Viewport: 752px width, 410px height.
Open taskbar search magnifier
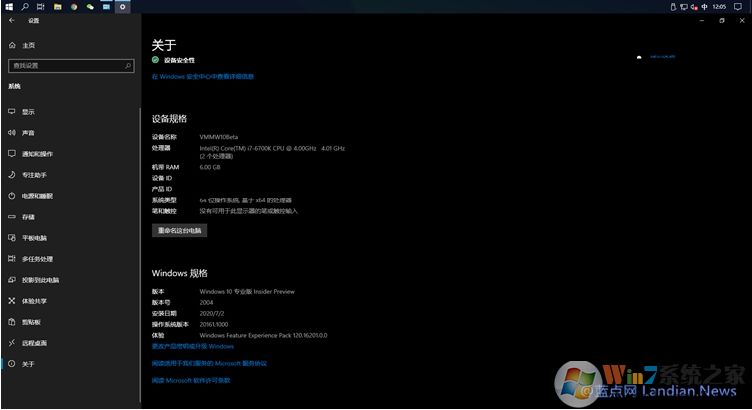coord(25,7)
